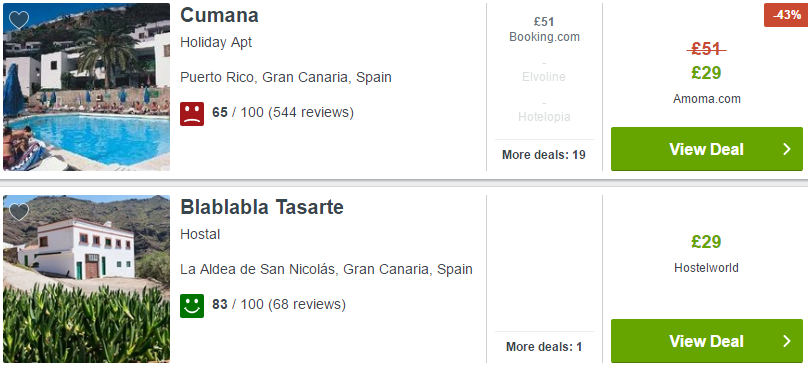The height and width of the screenshot is (366, 808).
Task: Select the £51 Booking.com price offer
Action: point(544,29)
